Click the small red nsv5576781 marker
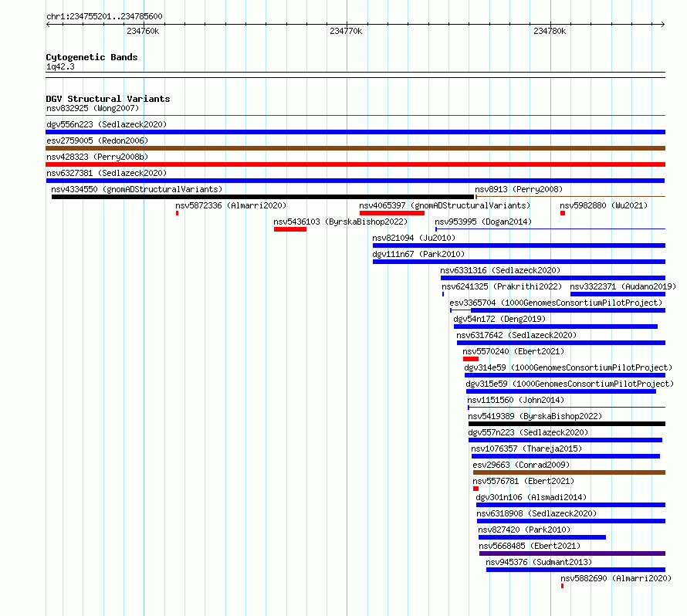This screenshot has height=616, width=687. [475, 489]
